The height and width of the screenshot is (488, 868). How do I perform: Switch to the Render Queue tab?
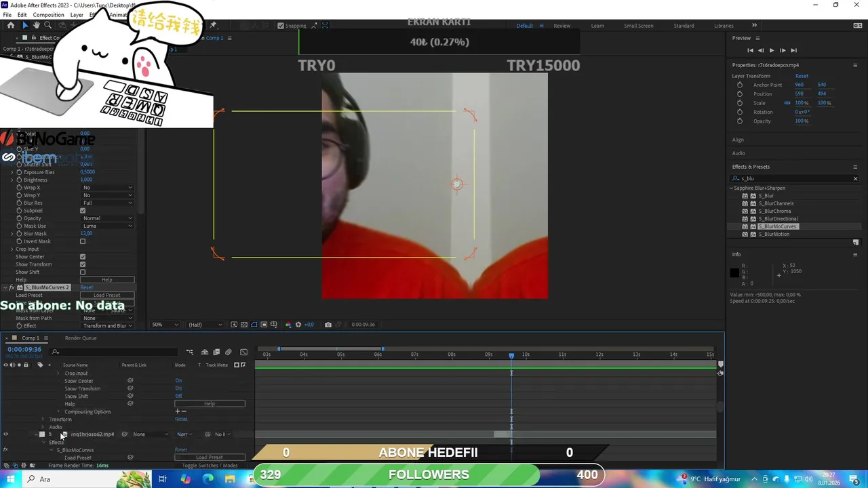point(81,338)
